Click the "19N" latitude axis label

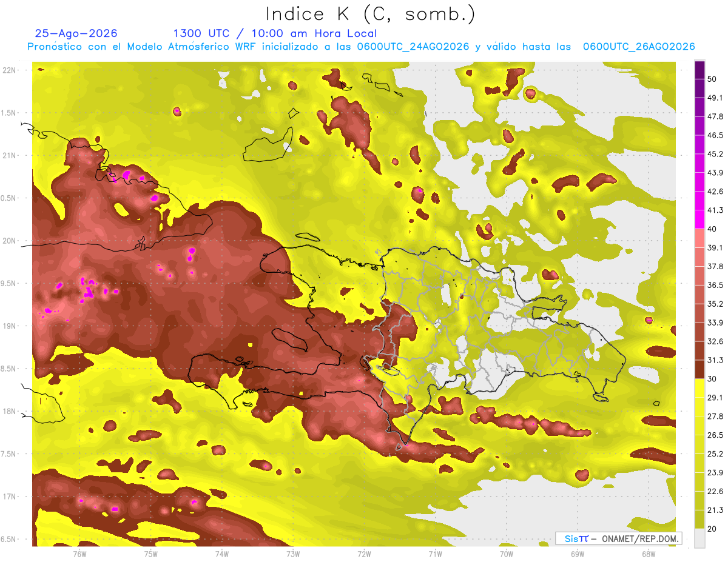[10, 326]
